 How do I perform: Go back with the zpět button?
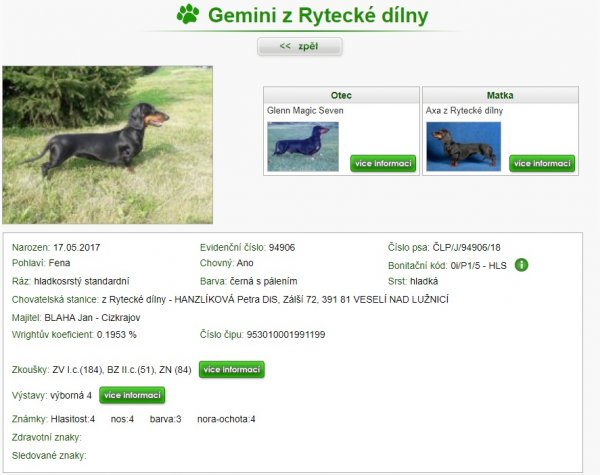click(300, 47)
